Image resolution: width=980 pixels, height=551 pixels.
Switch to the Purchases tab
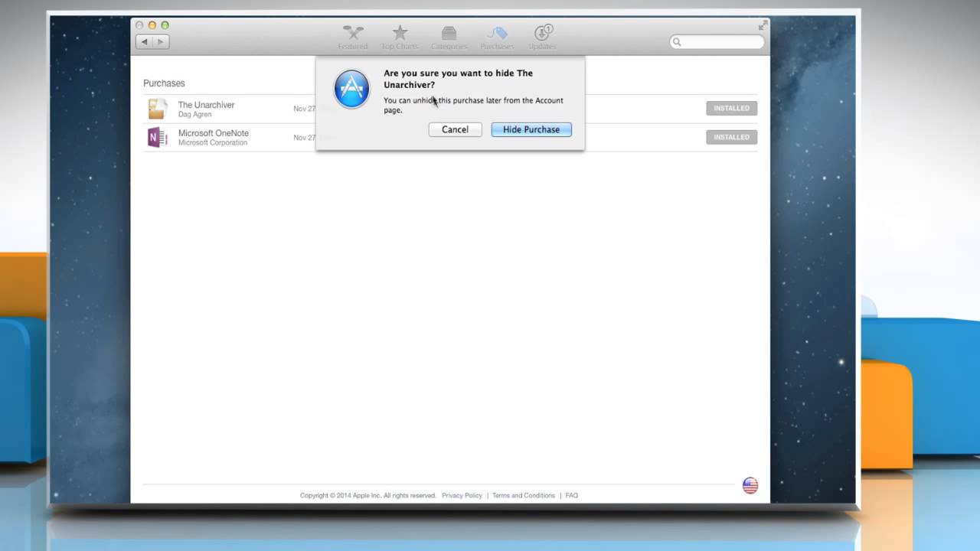coord(497,37)
